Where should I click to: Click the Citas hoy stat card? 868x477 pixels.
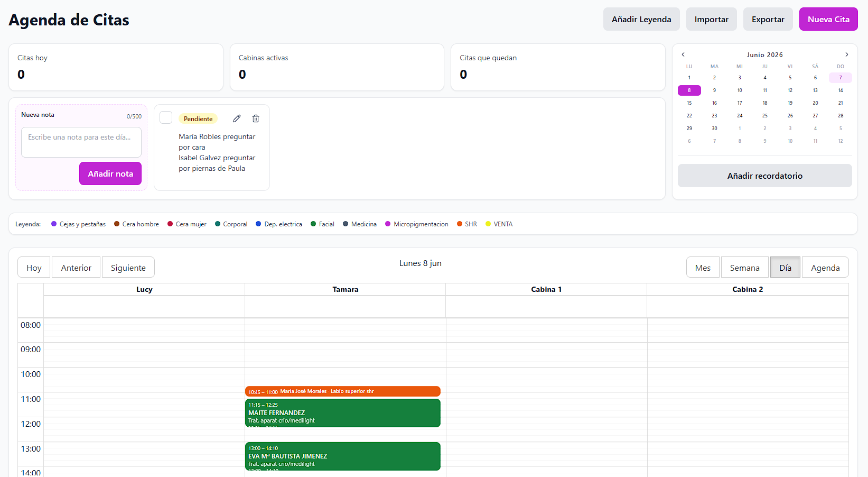[116, 67]
